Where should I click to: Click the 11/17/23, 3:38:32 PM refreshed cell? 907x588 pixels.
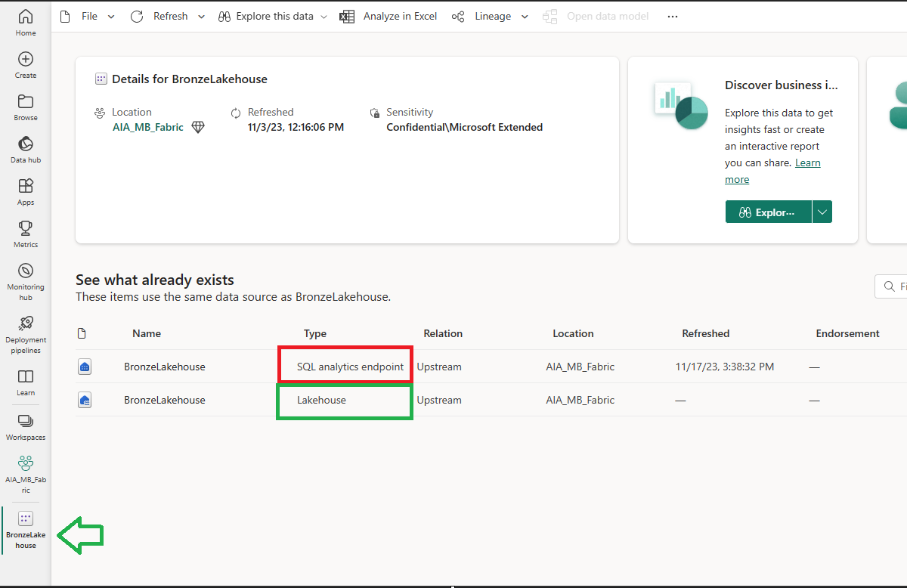tap(725, 367)
